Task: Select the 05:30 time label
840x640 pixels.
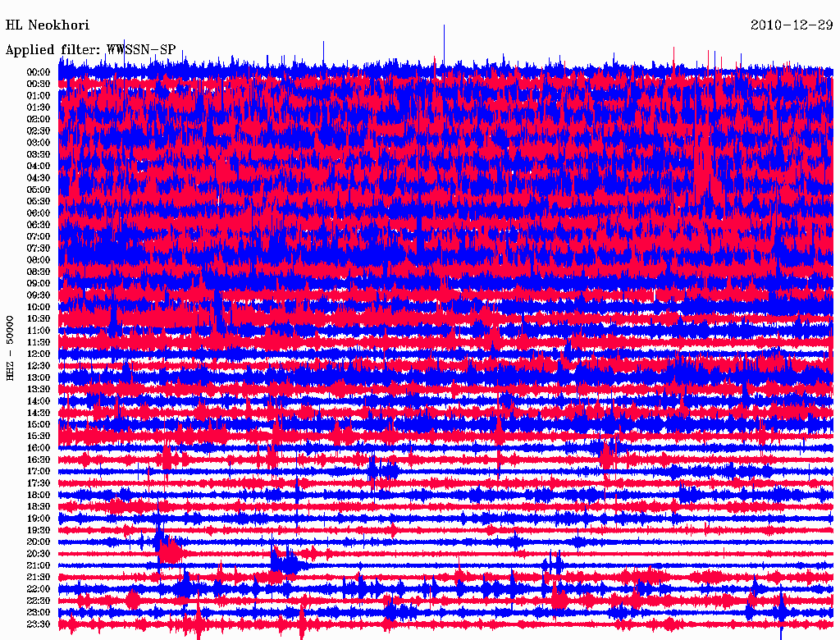Action: [x=39, y=202]
